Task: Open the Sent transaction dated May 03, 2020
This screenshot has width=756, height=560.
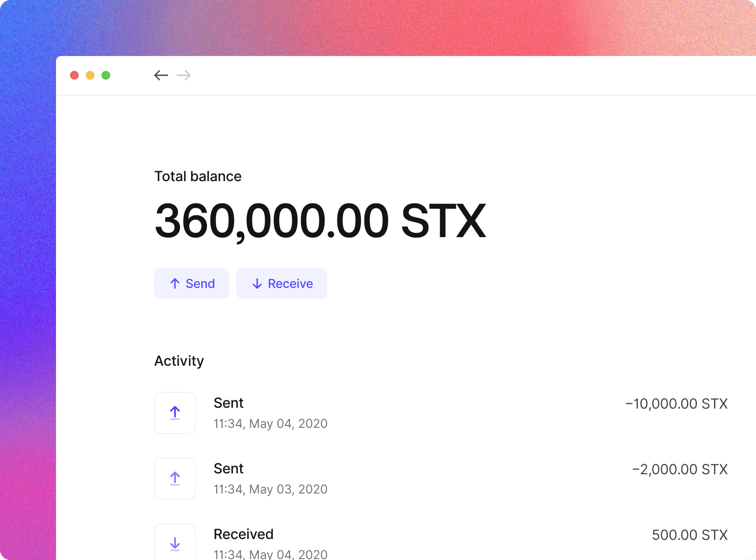Action: 228,469
